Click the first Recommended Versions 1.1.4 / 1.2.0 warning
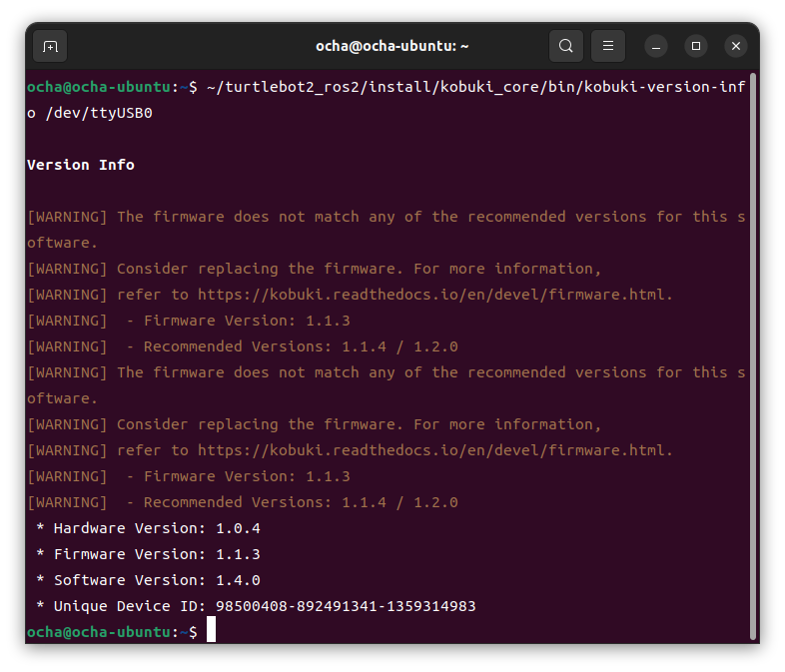Screen dimensions: 785x672 click(x=300, y=346)
